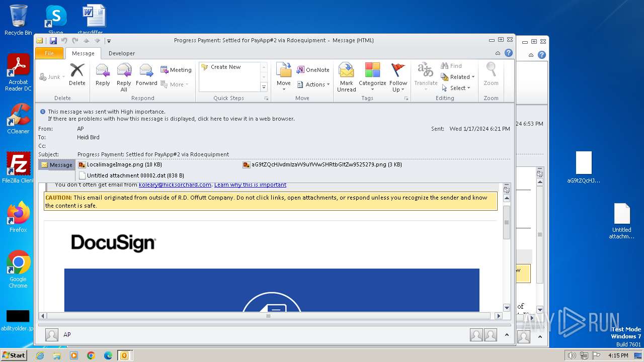This screenshot has width=644, height=362.
Task: Click the Delete message icon
Action: tap(77, 74)
